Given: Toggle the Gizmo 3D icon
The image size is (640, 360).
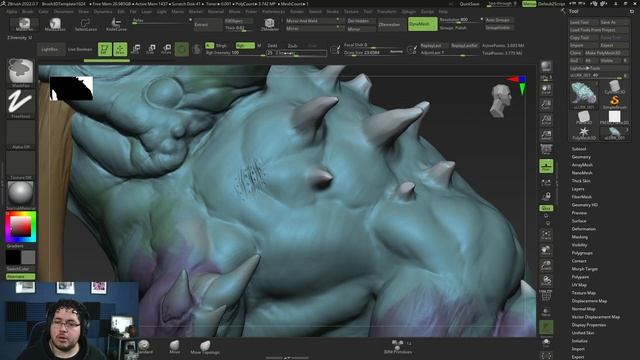Looking at the screenshot, I should point(182,49).
